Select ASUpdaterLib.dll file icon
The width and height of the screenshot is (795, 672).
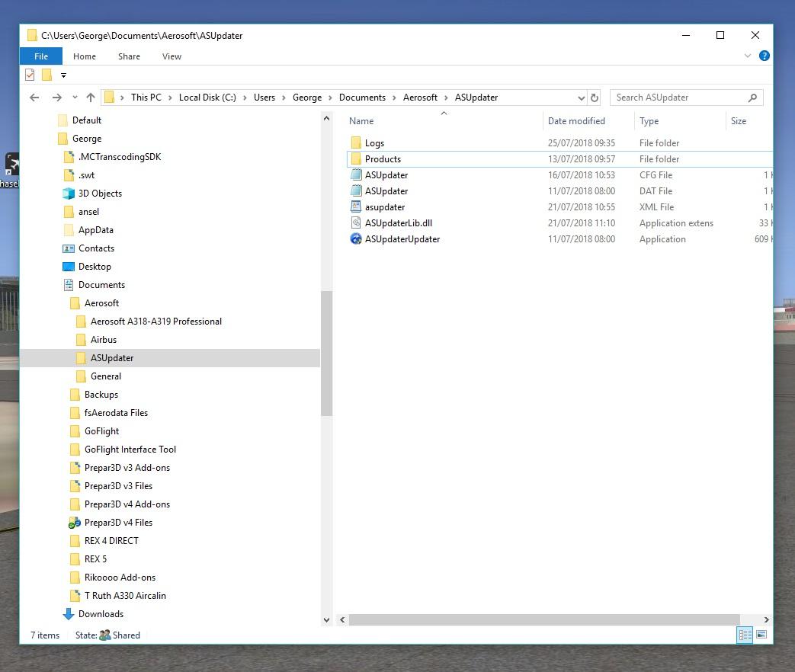coord(356,223)
